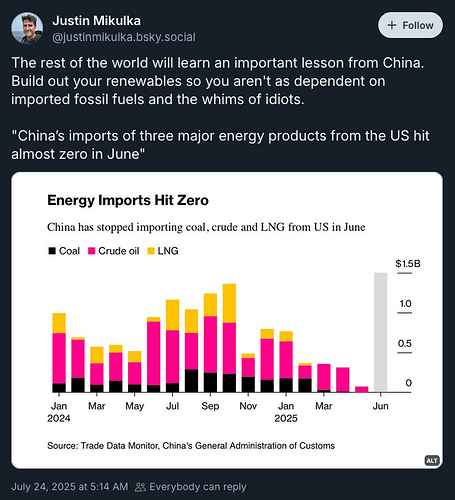Viewport: 455px width, 500px height.
Task: Click the Source: Trade Data Monitor caption
Action: pos(191,446)
